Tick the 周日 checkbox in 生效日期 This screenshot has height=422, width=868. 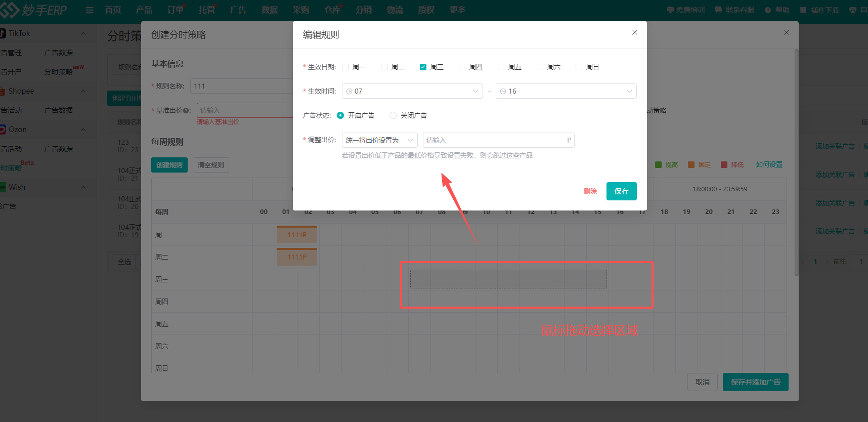tap(579, 67)
